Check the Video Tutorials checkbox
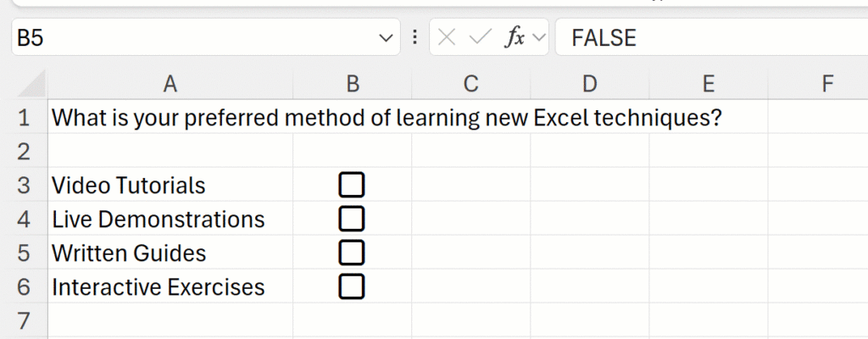This screenshot has height=339, width=868. (352, 185)
